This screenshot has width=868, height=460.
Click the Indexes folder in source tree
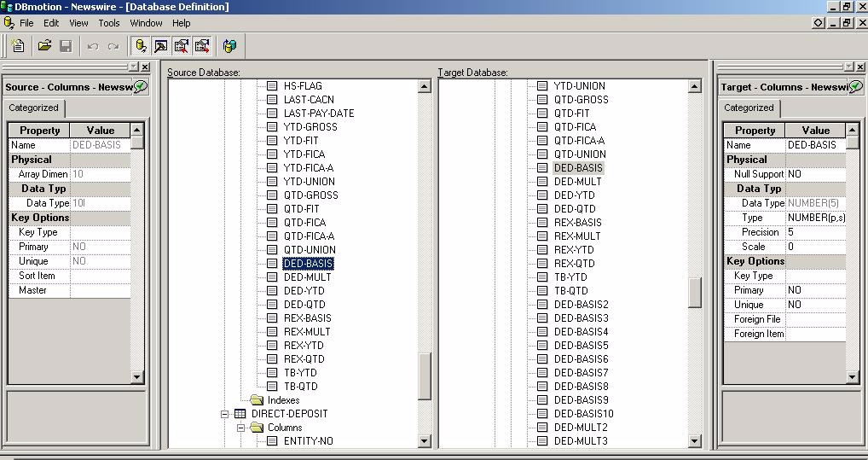coord(283,400)
